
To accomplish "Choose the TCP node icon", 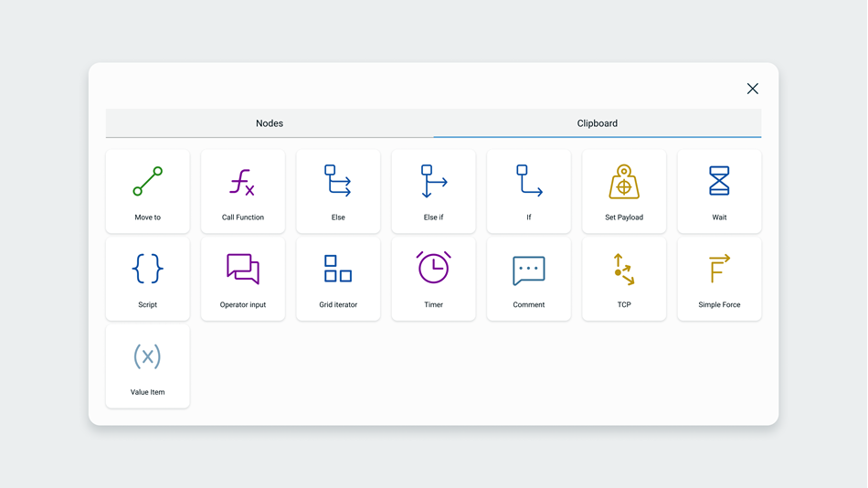I will point(624,269).
